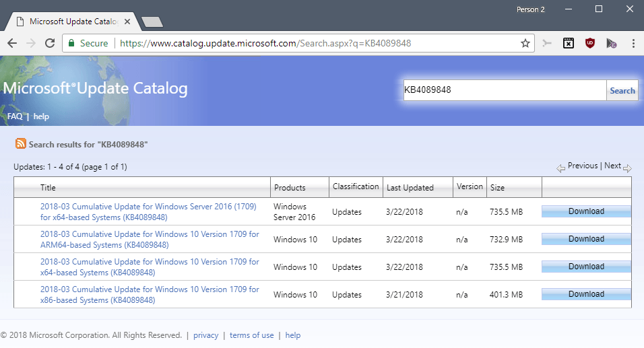Click the Search button
The height and width of the screenshot is (348, 644).
(x=622, y=90)
